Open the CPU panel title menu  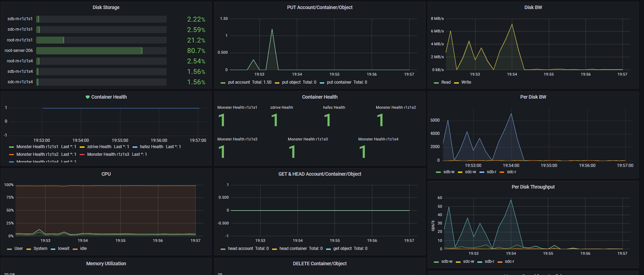[106, 174]
